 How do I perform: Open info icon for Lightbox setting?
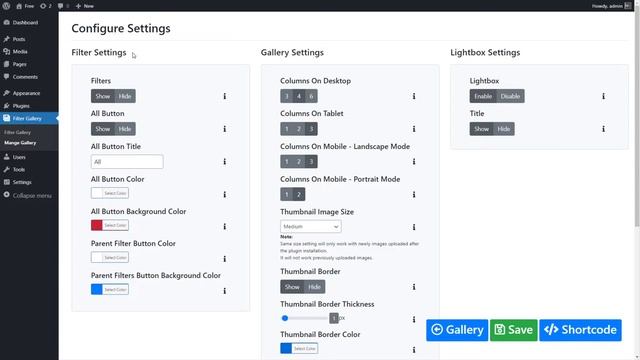(x=603, y=96)
